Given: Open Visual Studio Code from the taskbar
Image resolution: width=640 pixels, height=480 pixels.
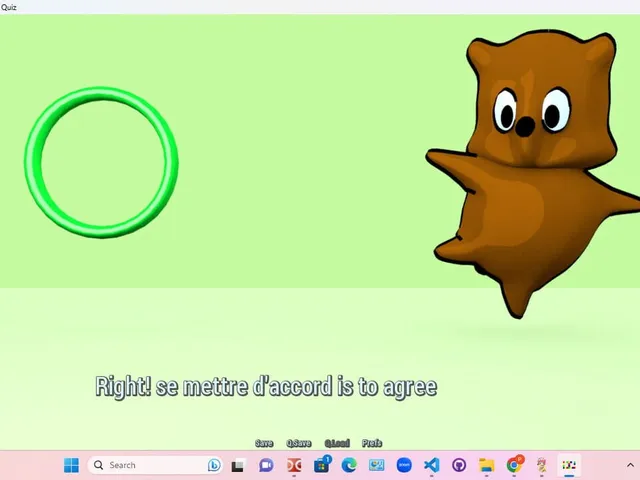Looking at the screenshot, I should (431, 465).
